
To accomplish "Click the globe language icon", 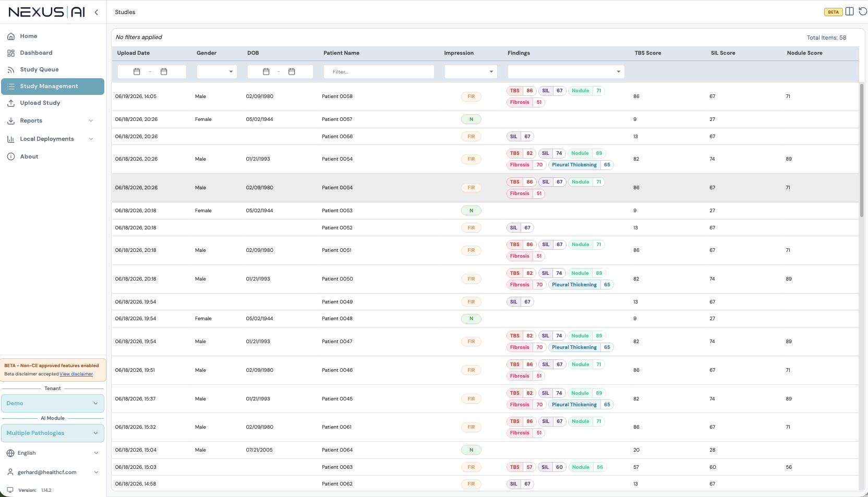I will tap(10, 453).
